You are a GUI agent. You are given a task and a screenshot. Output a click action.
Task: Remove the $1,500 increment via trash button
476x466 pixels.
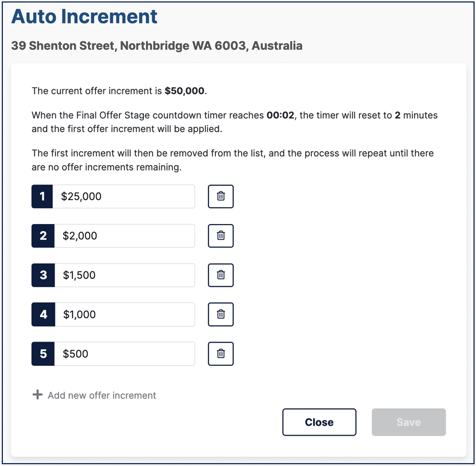point(221,275)
